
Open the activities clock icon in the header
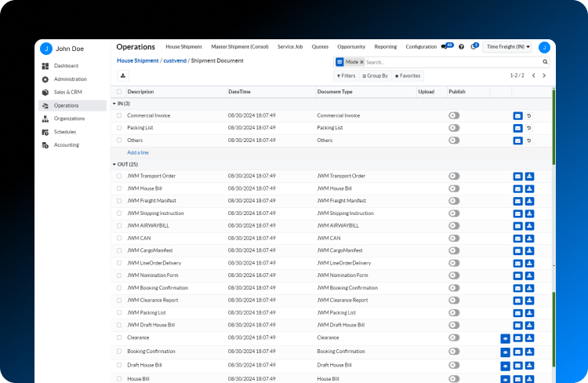click(474, 46)
